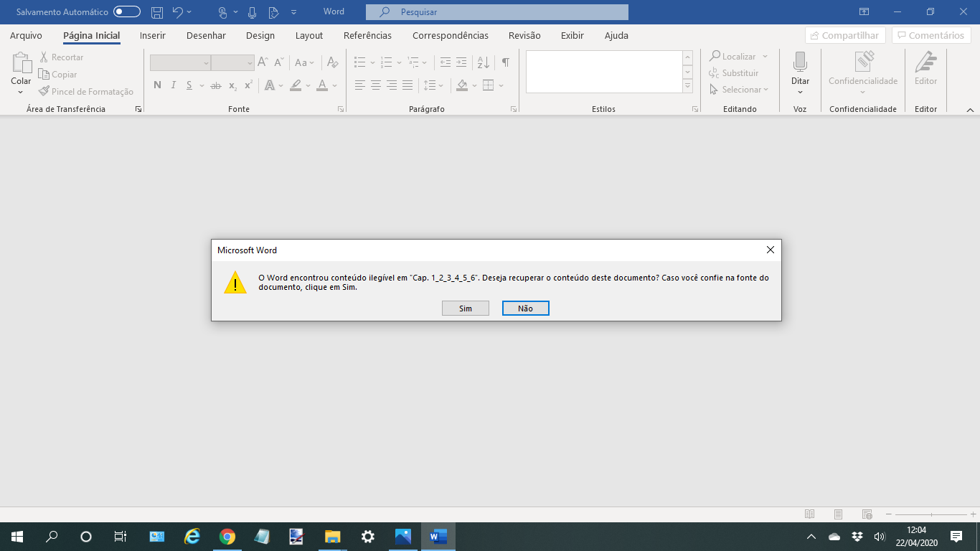Collapse the ribbon with the chevron
This screenshot has height=551, width=980.
(970, 110)
